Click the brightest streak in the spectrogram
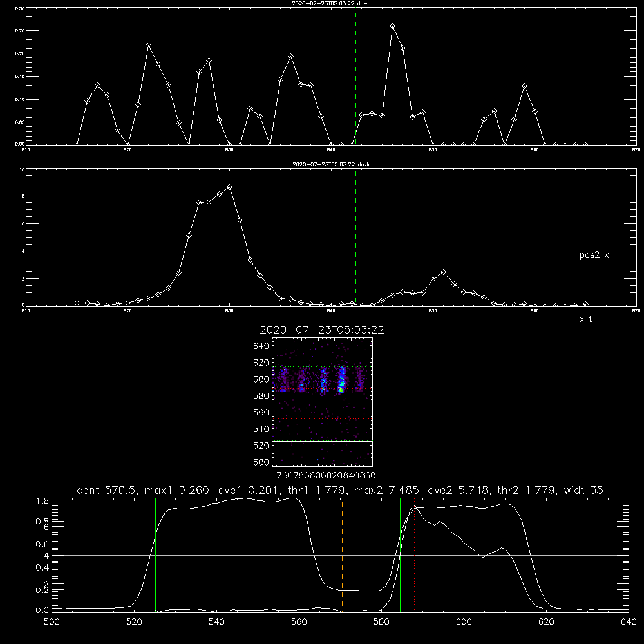644x644 pixels. [341, 381]
